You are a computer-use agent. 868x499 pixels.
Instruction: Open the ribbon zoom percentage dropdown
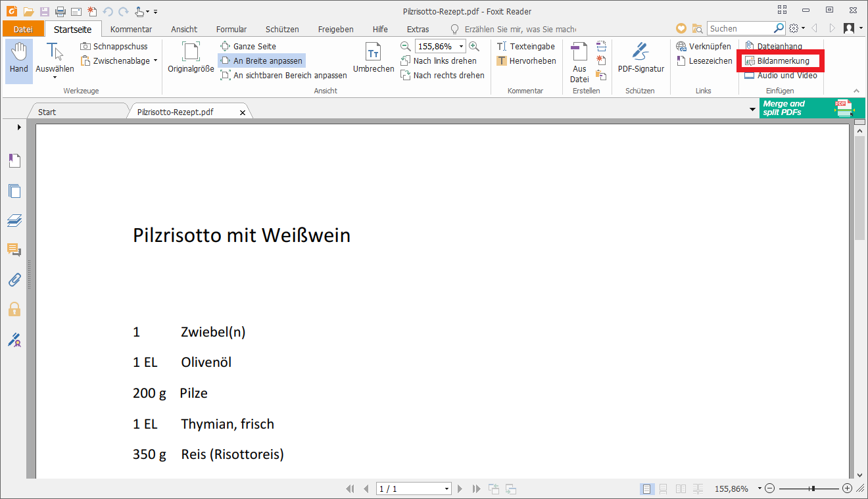[x=462, y=47]
